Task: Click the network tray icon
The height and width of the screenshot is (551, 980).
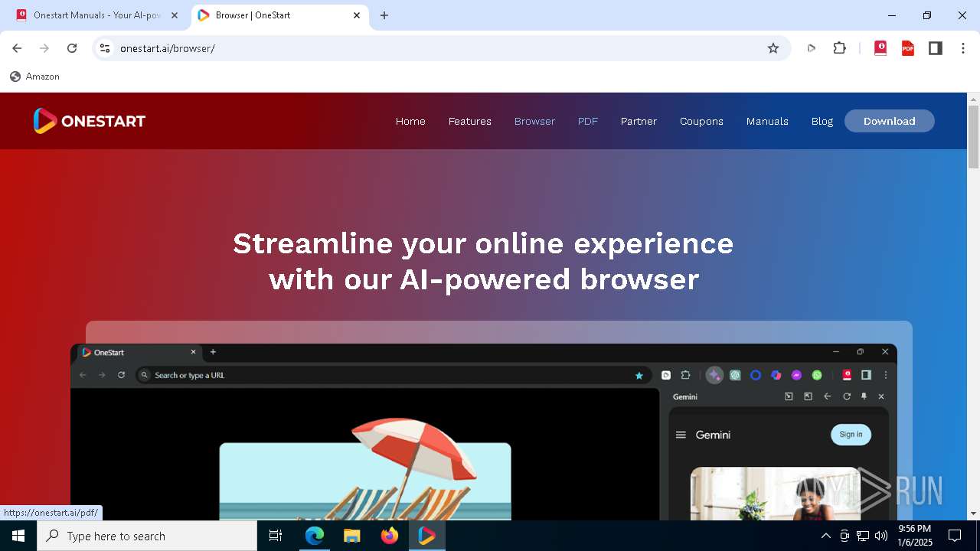Action: 863,536
